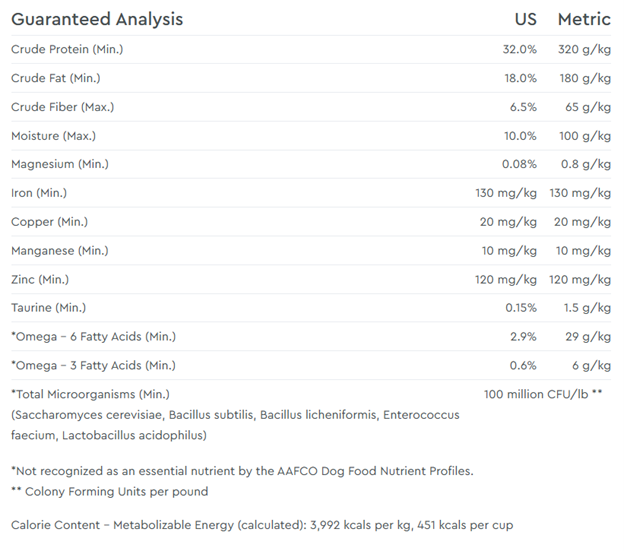The height and width of the screenshot is (551, 624).
Task: Click the Omega – 3 value 6 g/kg
Action: tap(591, 365)
